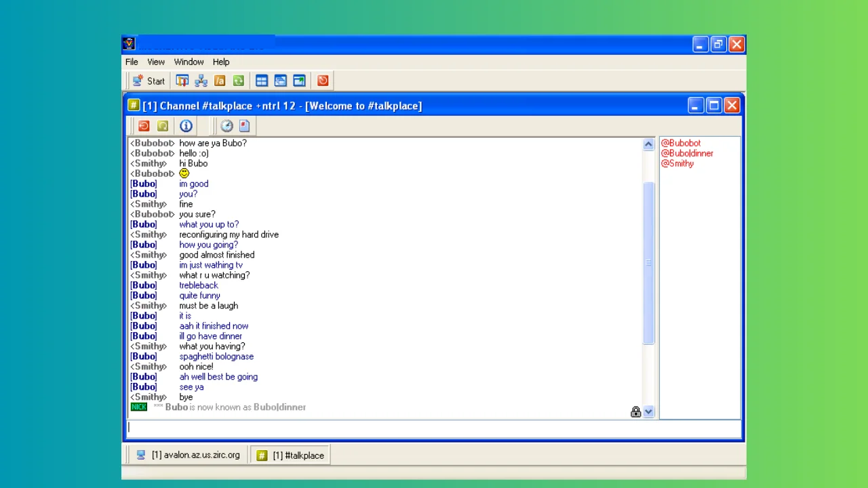Image resolution: width=868 pixels, height=488 pixels.
Task: Click the green NICK badge in chat log
Action: pos(139,407)
